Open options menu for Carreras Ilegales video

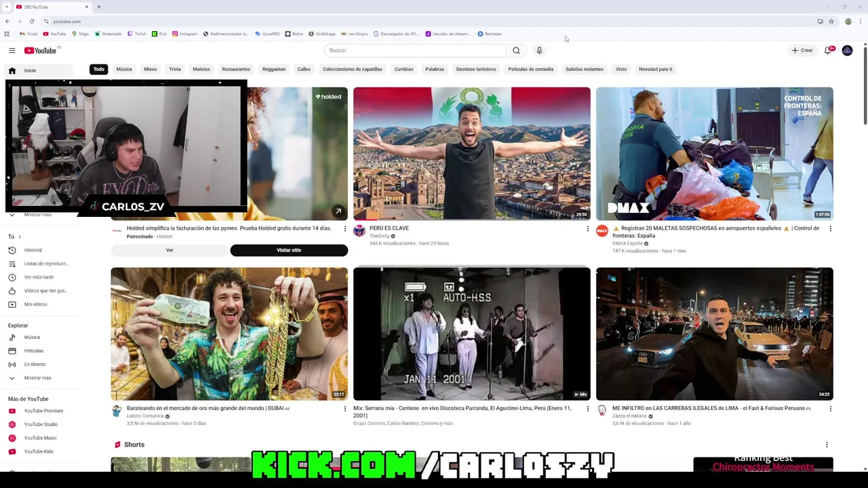pyautogui.click(x=830, y=409)
